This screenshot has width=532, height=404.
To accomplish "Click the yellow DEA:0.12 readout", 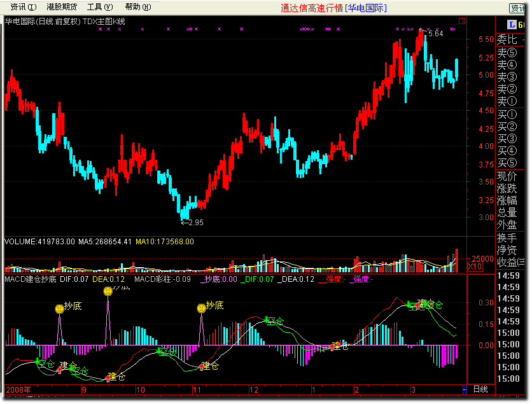I will (x=109, y=279).
